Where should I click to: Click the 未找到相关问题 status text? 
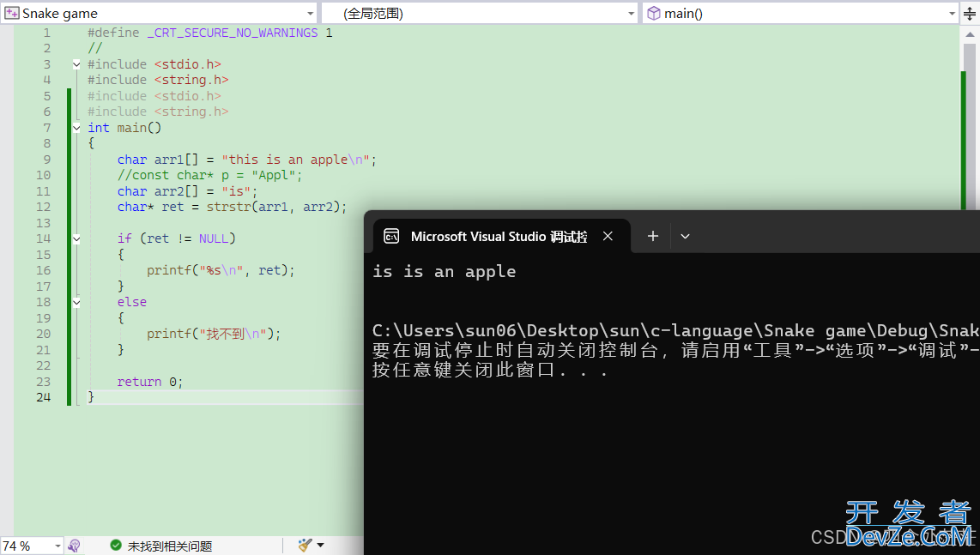tap(170, 546)
